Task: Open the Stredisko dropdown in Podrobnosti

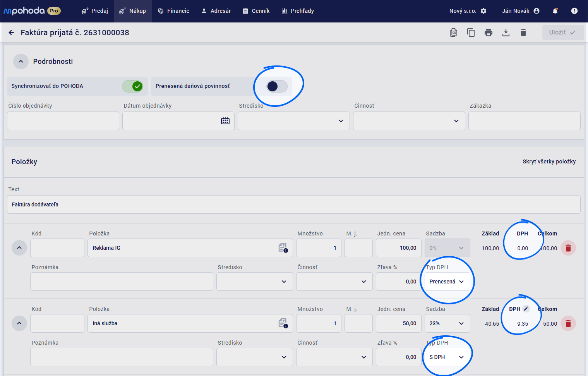Action: 294,121
